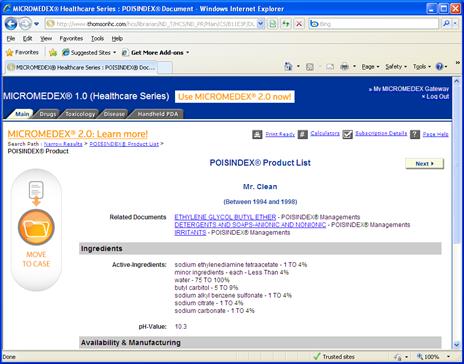The height and width of the screenshot is (364, 464).
Task: Click the Page Help question mark icon
Action: [415, 134]
